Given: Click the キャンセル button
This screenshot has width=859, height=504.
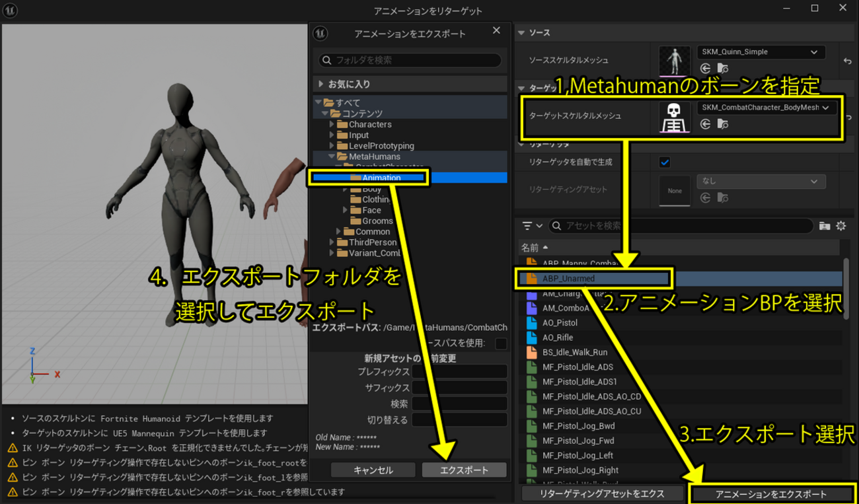Looking at the screenshot, I should click(x=373, y=470).
